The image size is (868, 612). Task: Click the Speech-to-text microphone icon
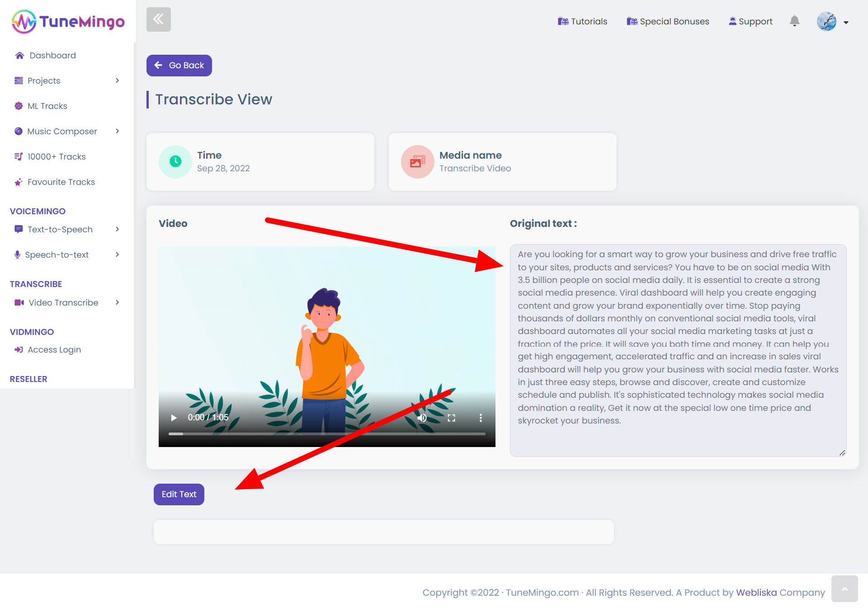[x=17, y=254]
